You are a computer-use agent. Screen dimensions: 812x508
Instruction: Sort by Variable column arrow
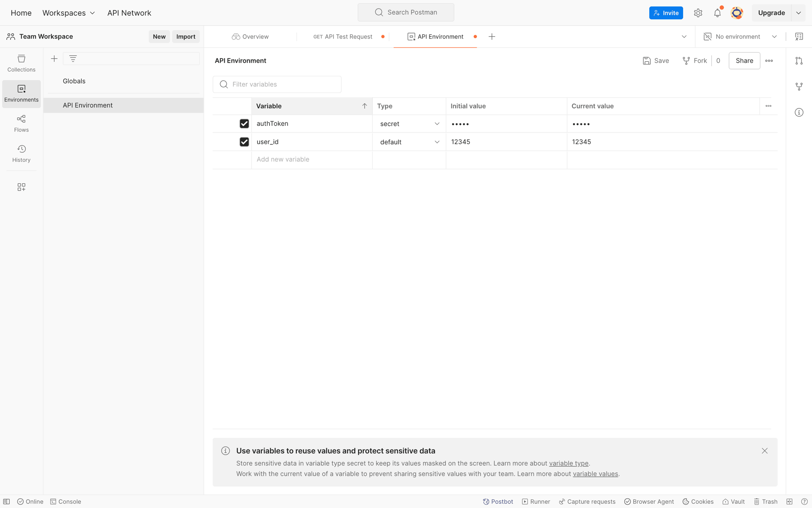364,106
